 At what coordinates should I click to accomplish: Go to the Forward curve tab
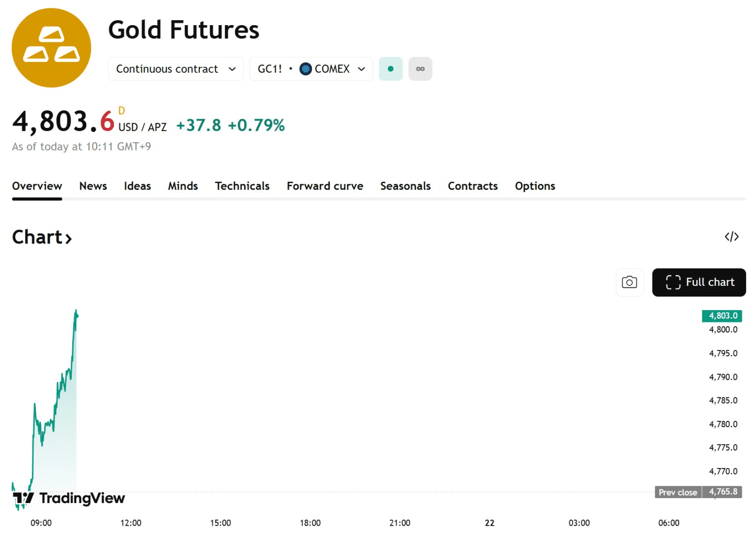325,186
